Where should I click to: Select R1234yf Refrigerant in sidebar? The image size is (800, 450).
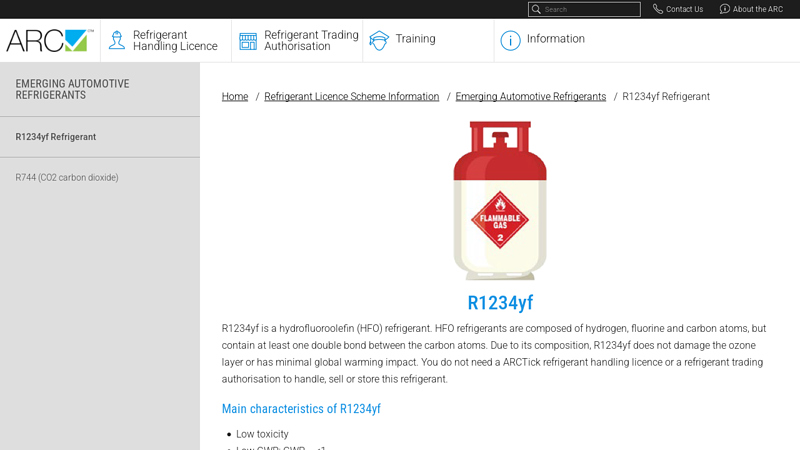point(56,137)
